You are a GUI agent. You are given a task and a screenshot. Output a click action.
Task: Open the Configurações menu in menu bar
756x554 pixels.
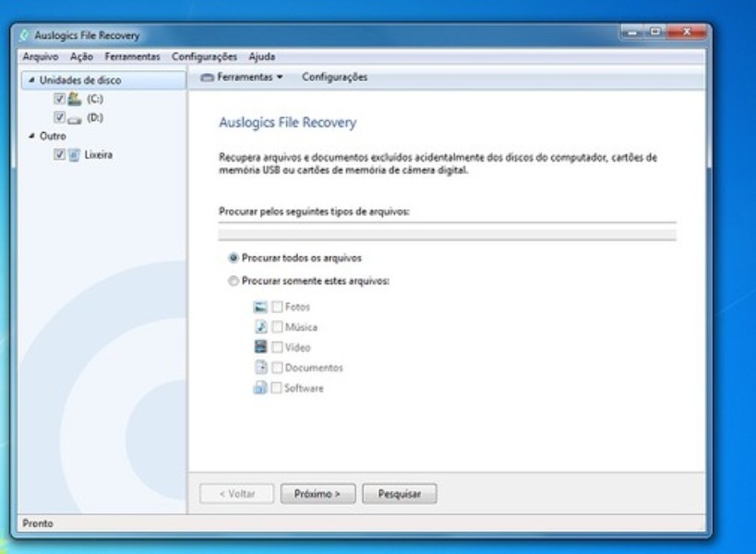click(204, 57)
